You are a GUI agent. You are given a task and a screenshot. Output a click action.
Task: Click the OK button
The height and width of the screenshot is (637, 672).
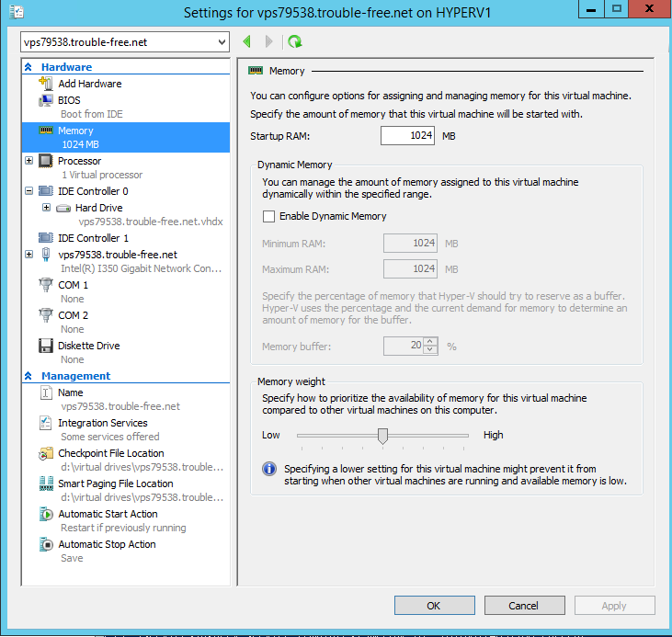[434, 605]
